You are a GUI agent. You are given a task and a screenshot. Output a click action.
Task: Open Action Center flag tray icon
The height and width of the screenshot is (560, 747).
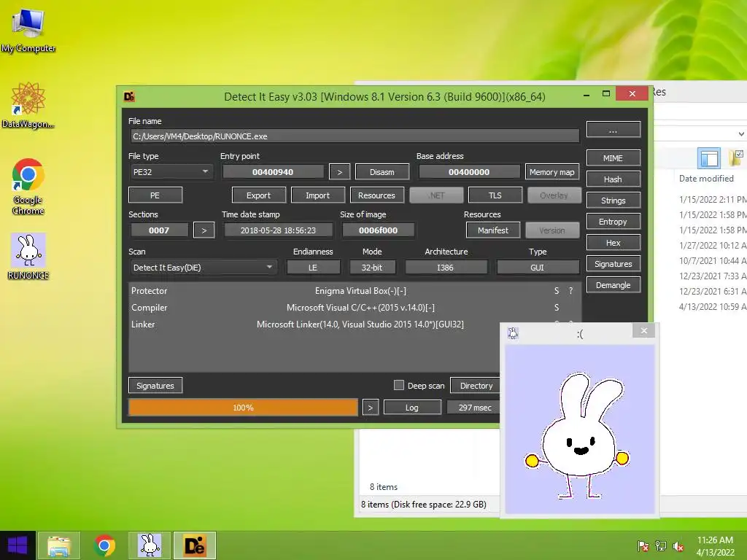[x=643, y=546]
